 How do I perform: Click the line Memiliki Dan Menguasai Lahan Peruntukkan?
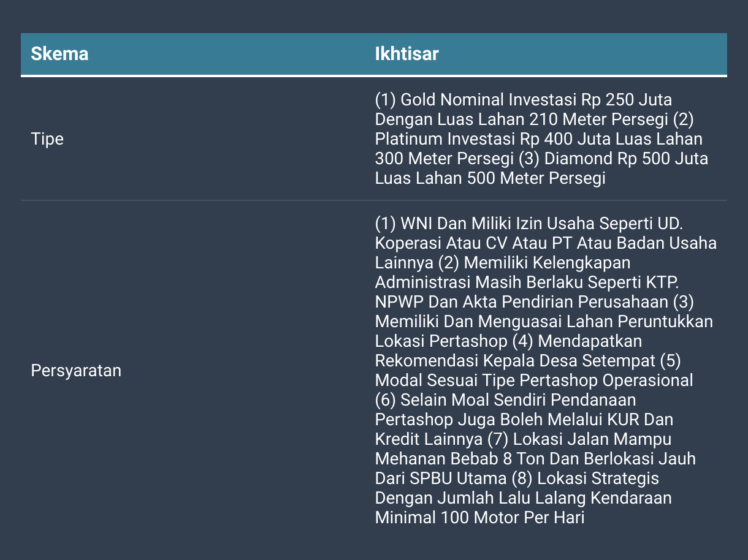point(544,322)
